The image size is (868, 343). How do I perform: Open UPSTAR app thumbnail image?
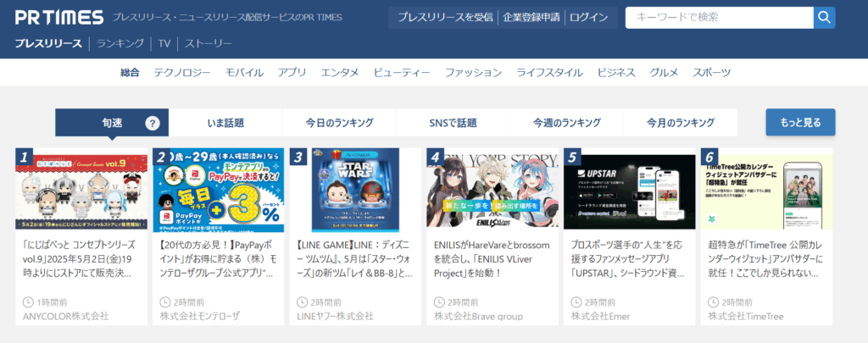tap(630, 191)
